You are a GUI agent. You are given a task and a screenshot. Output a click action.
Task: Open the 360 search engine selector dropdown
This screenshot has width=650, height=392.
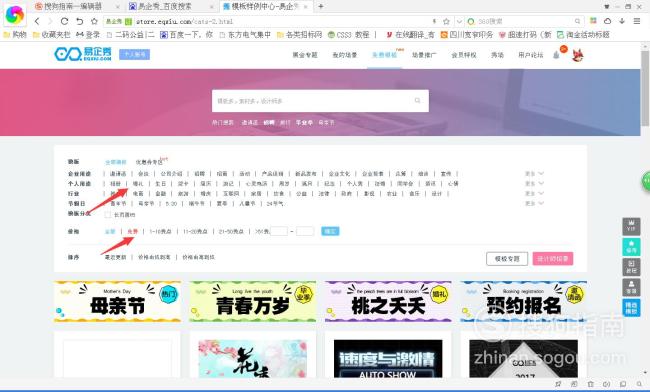click(471, 21)
